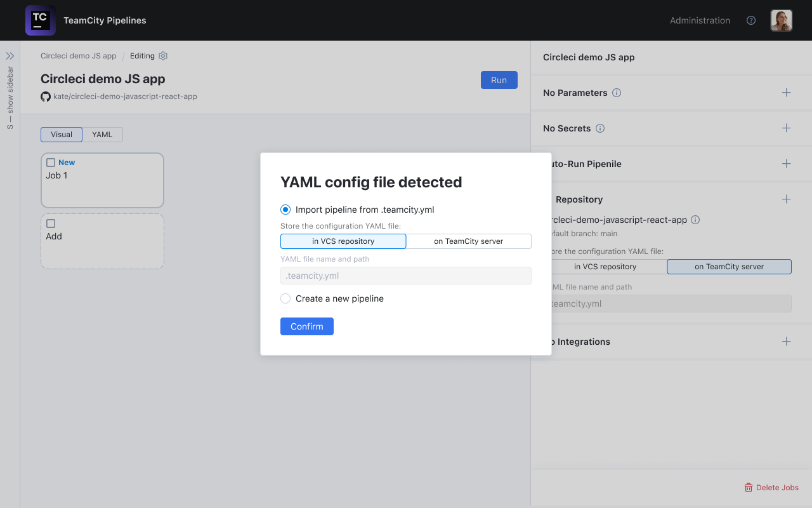Open the Job 1 card
Viewport: 812px width, 508px height.
(x=102, y=180)
